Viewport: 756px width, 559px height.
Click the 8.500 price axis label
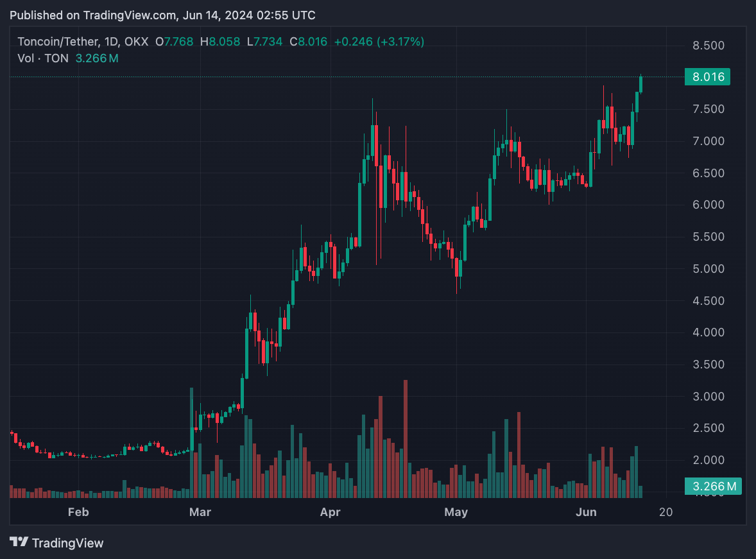[709, 46]
